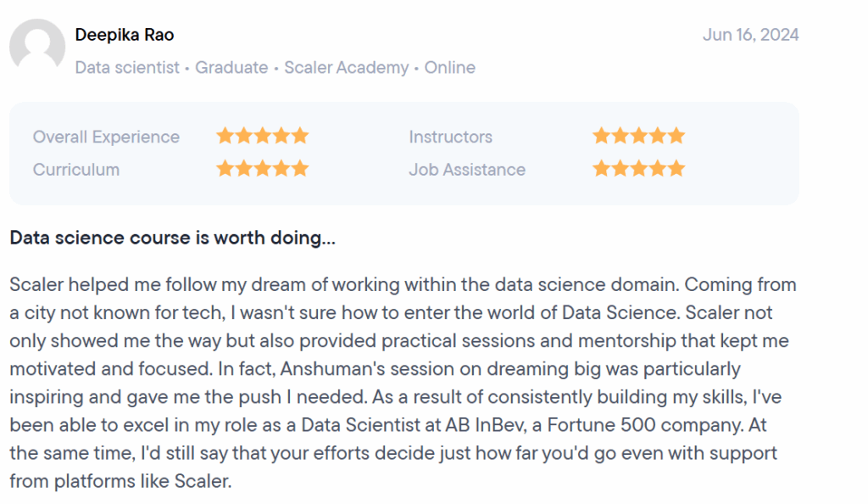Click the fifth Overall Experience star
The height and width of the screenshot is (504, 868).
(300, 136)
